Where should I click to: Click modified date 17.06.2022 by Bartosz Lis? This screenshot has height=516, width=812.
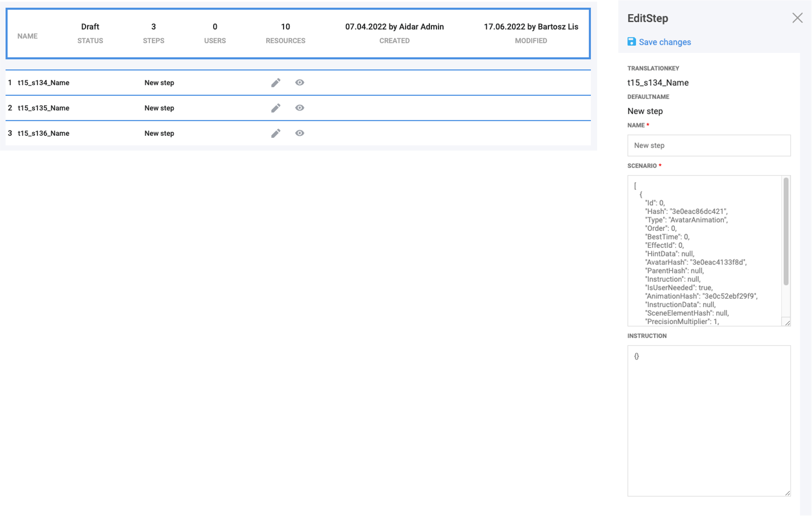(x=531, y=27)
